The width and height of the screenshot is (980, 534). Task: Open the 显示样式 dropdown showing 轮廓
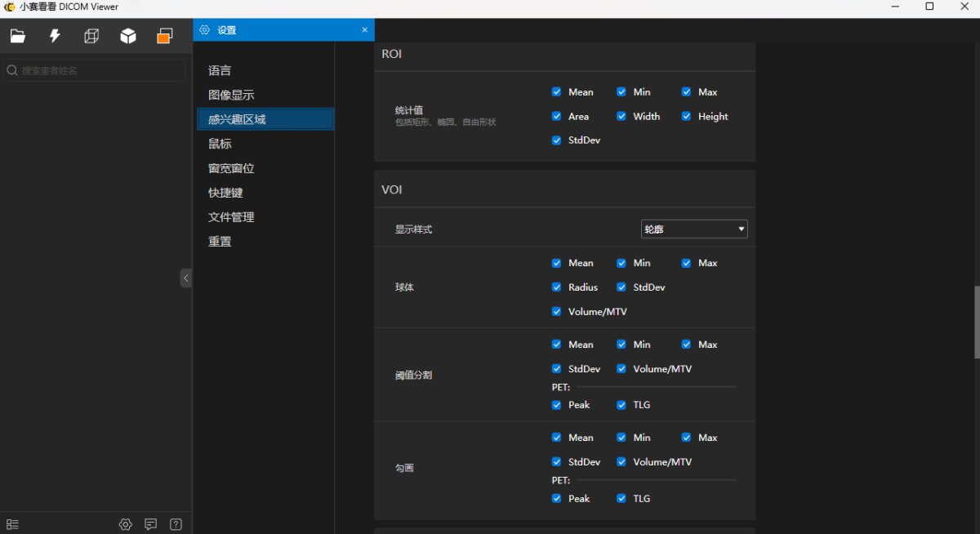pos(694,229)
